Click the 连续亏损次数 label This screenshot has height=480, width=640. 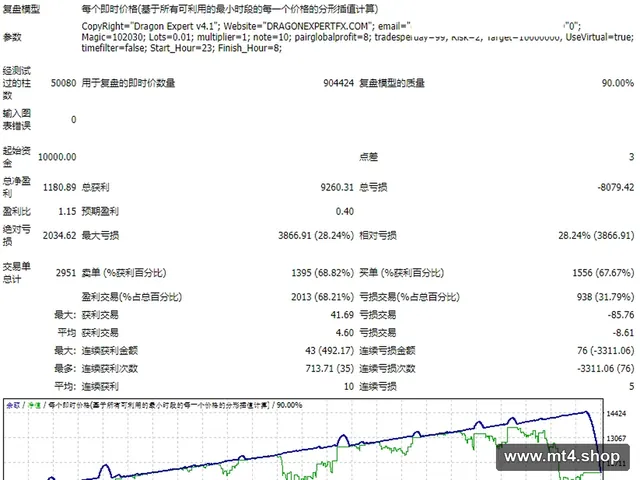(x=387, y=369)
